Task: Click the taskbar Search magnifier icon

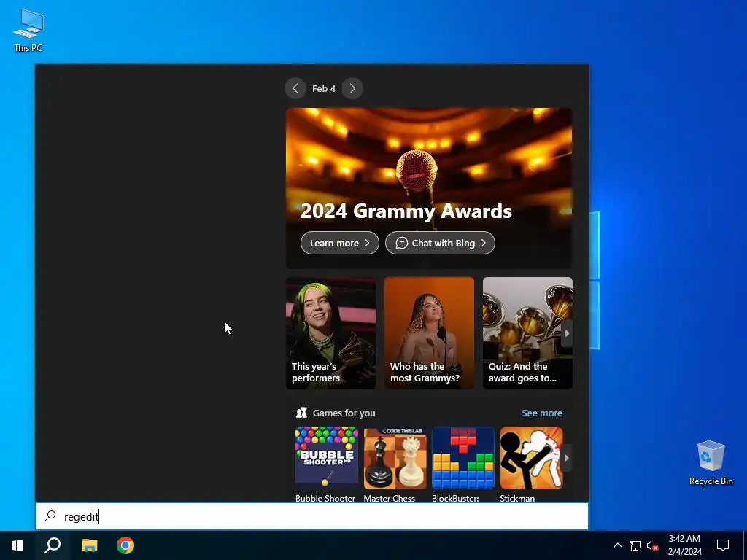Action: click(x=53, y=545)
